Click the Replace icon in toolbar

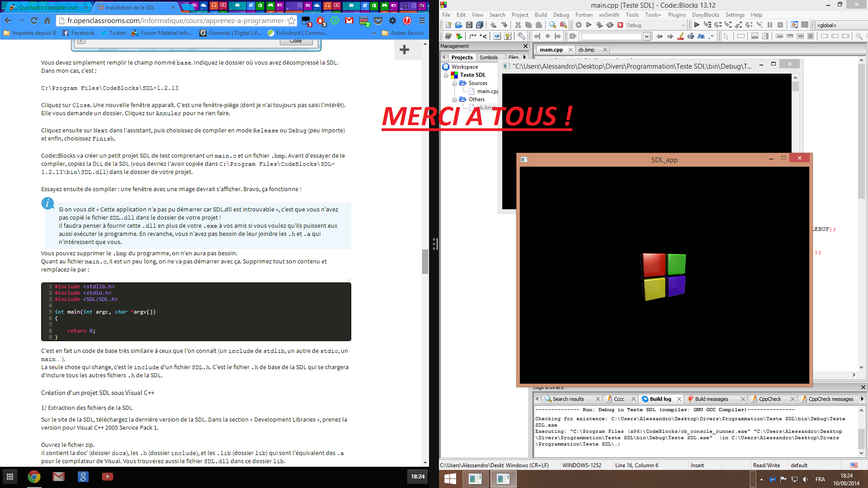pyautogui.click(x=563, y=25)
